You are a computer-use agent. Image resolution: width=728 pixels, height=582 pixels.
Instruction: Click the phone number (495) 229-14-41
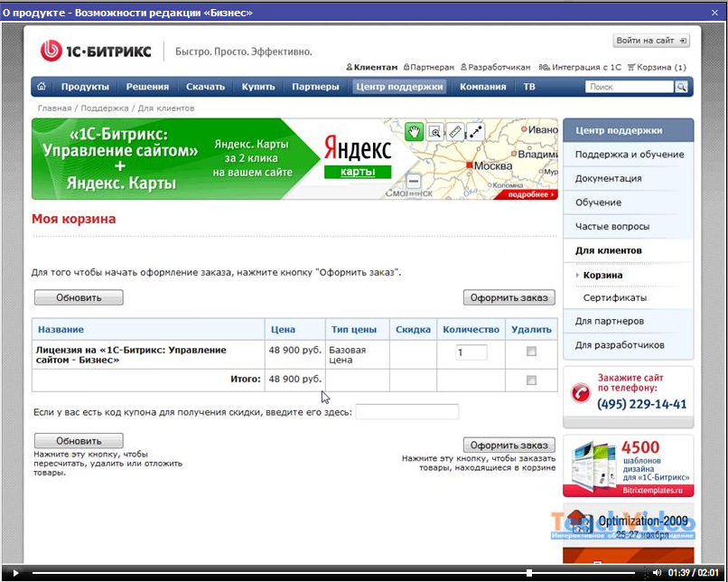(641, 404)
